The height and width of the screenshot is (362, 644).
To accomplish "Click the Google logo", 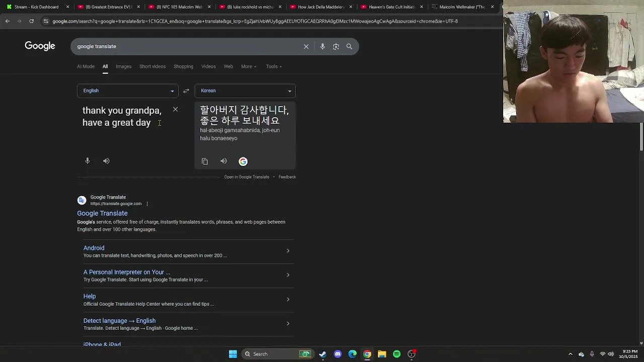I will 40,46.
